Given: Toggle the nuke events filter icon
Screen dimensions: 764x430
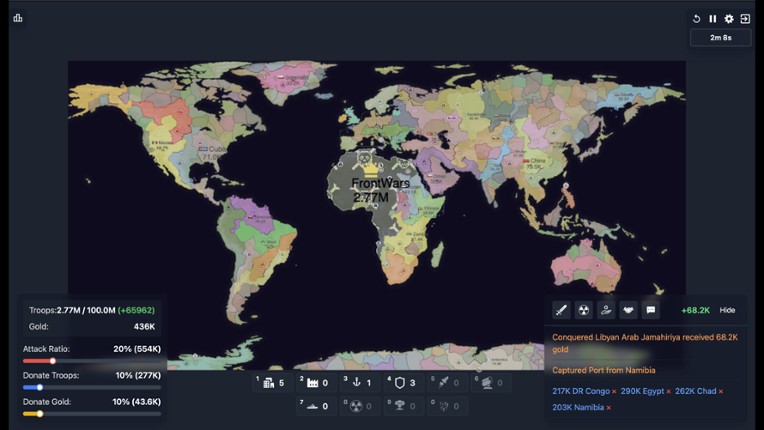Looking at the screenshot, I should click(x=584, y=310).
